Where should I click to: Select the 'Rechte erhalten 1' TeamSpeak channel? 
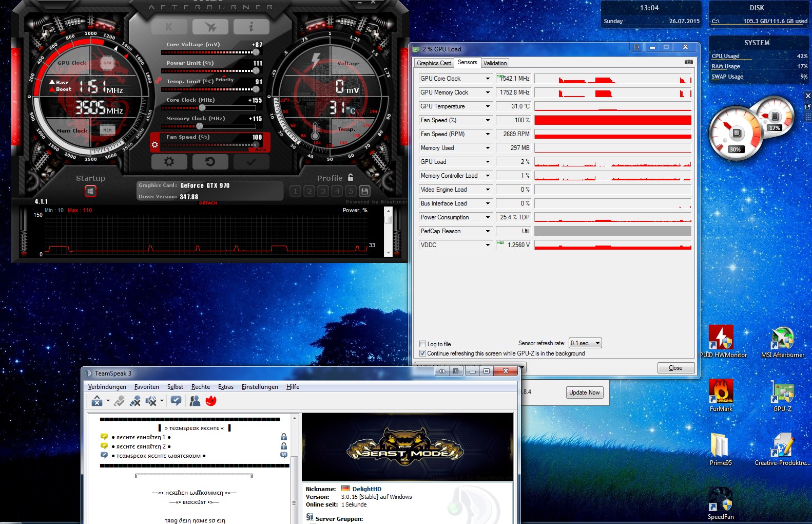(141, 437)
